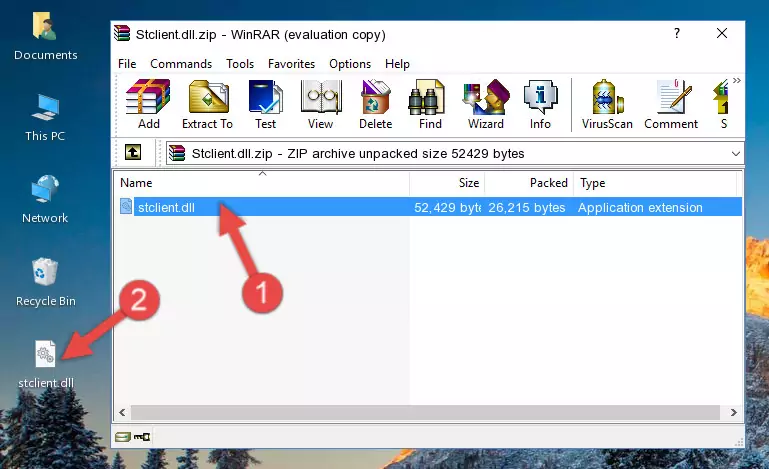Click the horizontal scrollbar track
The width and height of the screenshot is (769, 469).
click(425, 413)
